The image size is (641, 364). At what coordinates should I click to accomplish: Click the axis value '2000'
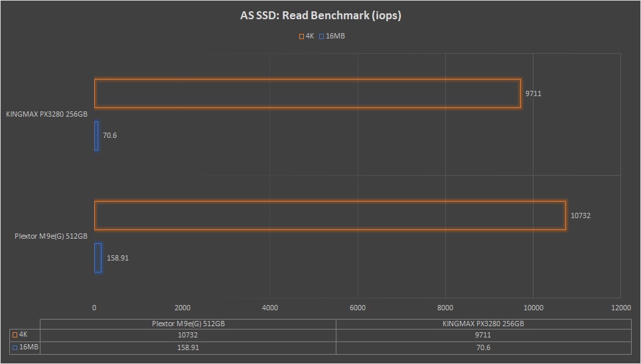[x=182, y=308]
